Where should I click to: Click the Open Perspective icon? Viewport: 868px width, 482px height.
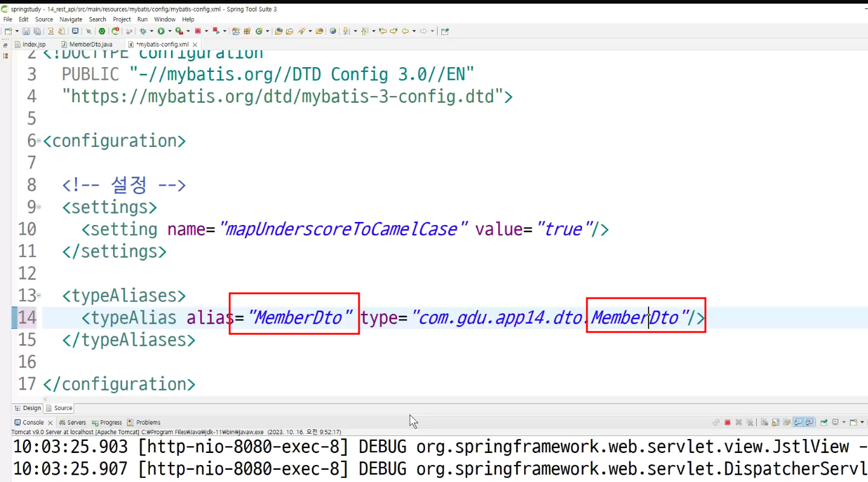pyautogui.click(x=445, y=31)
